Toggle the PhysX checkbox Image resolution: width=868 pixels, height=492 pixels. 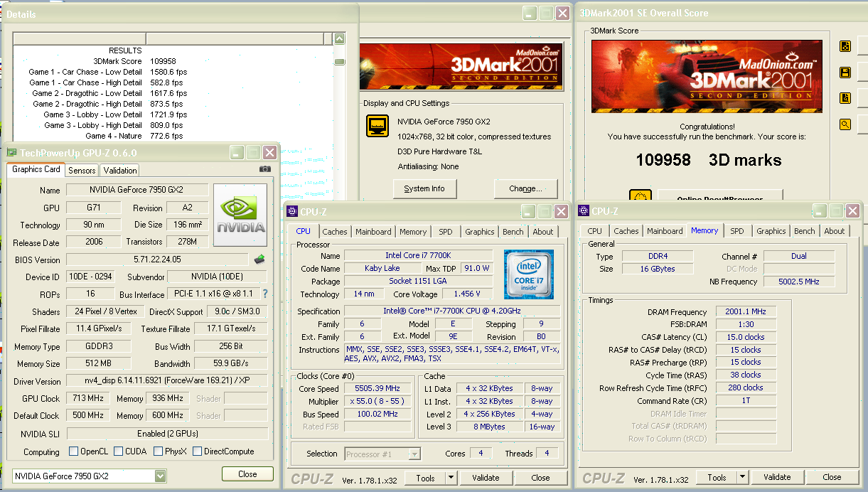[157, 451]
